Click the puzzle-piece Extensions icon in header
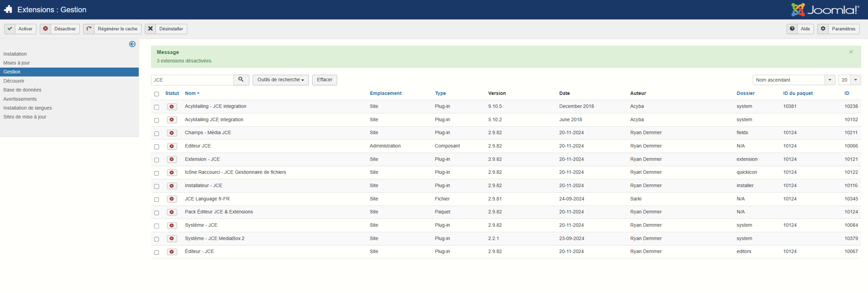Screen dimensions: 868x293 pyautogui.click(x=8, y=10)
